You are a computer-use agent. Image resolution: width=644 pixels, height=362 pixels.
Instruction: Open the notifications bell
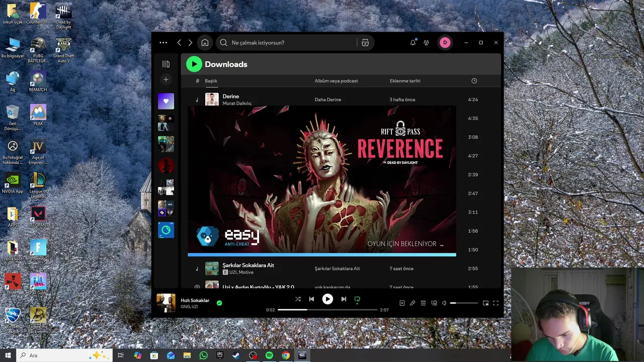click(413, 43)
